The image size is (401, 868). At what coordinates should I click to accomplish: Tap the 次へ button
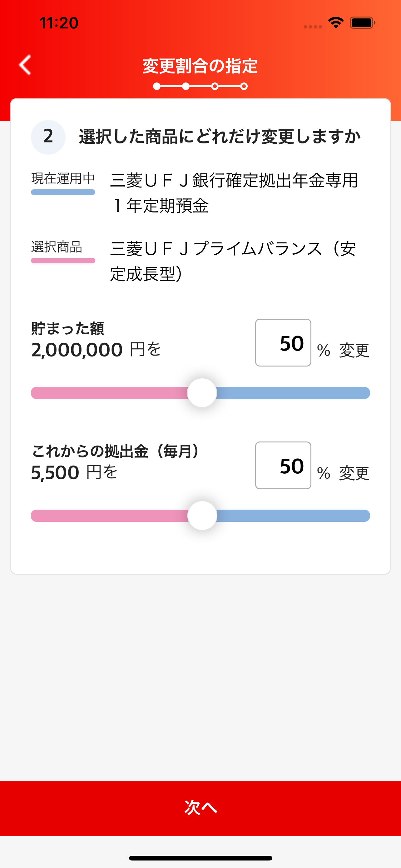pyautogui.click(x=201, y=808)
